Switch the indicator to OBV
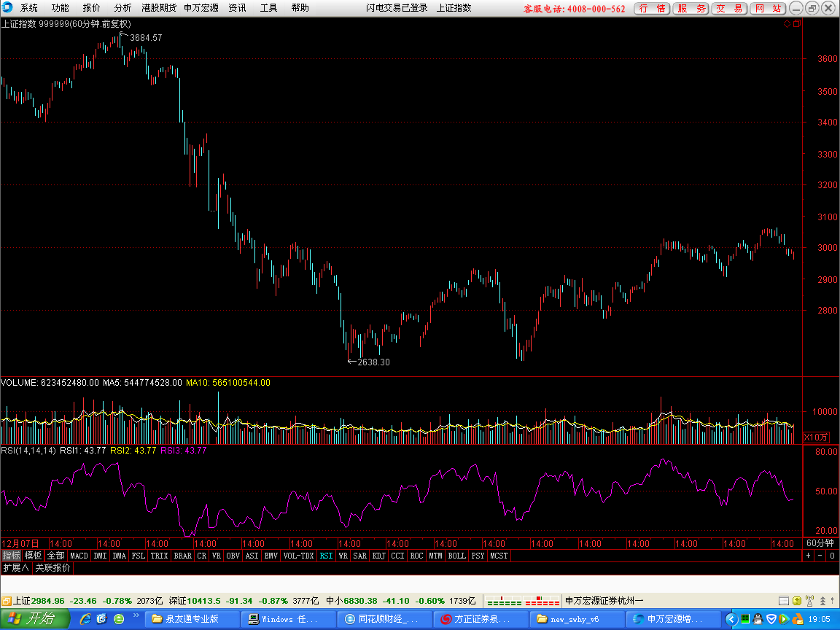This screenshot has height=630, width=840. 233,556
